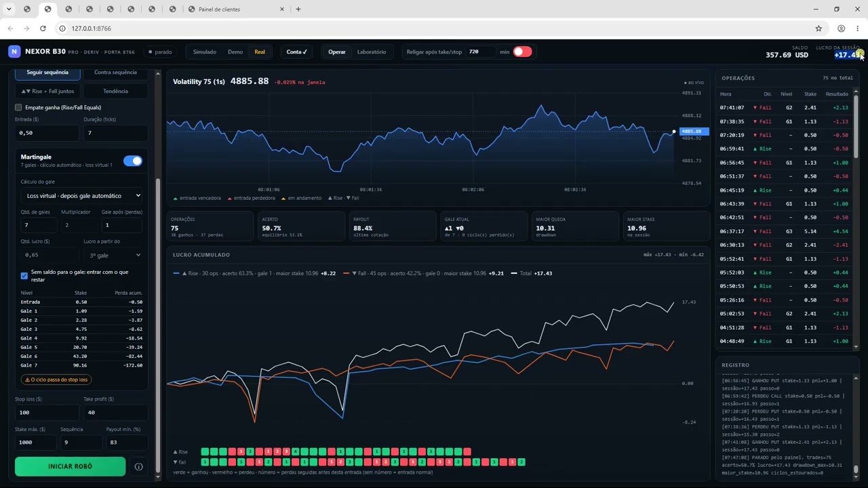868x488 pixels.
Task: Click the info icon beside Iniciar Robô
Action: tap(138, 466)
